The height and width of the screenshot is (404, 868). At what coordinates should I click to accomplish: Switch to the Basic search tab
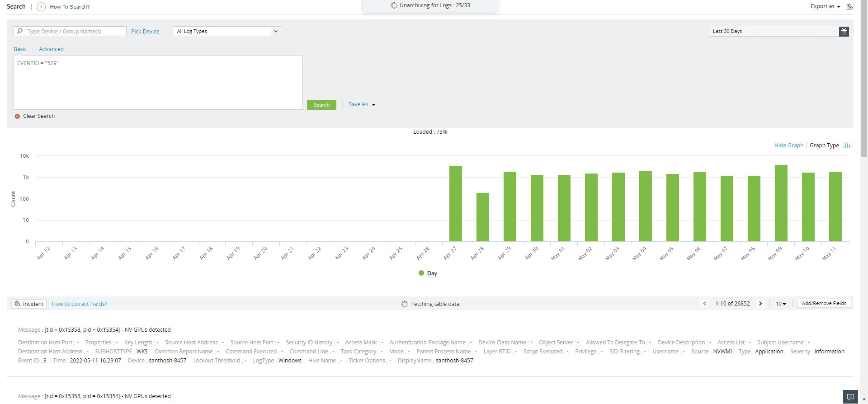pos(20,49)
